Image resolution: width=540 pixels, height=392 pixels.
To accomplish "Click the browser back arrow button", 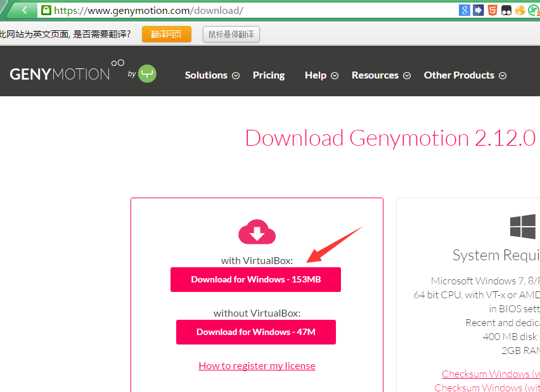I will pyautogui.click(x=24, y=10).
